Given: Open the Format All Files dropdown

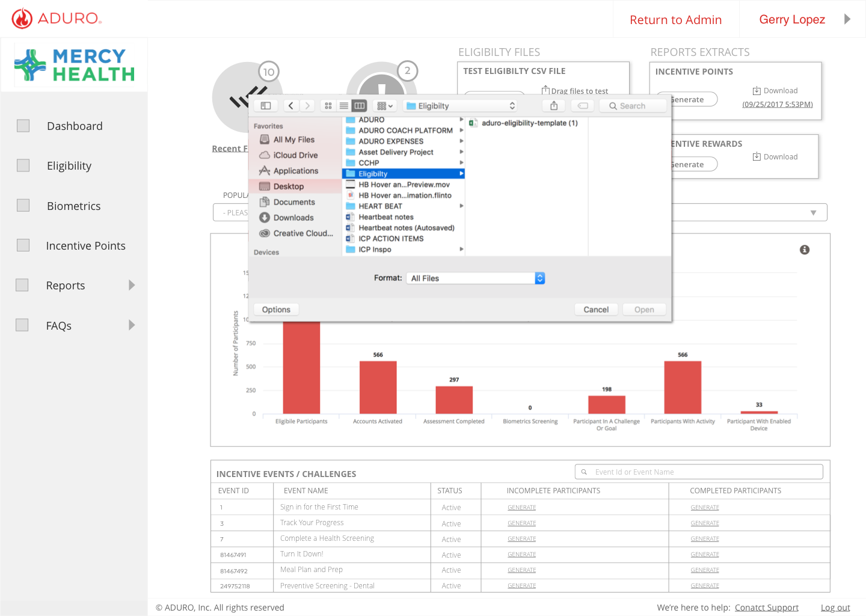Looking at the screenshot, I should 475,278.
